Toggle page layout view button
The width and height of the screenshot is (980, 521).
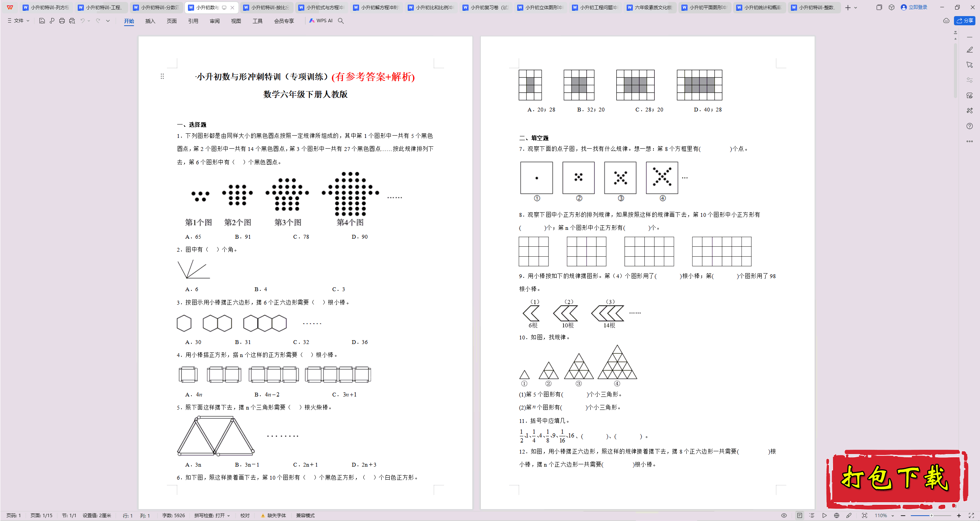point(800,516)
